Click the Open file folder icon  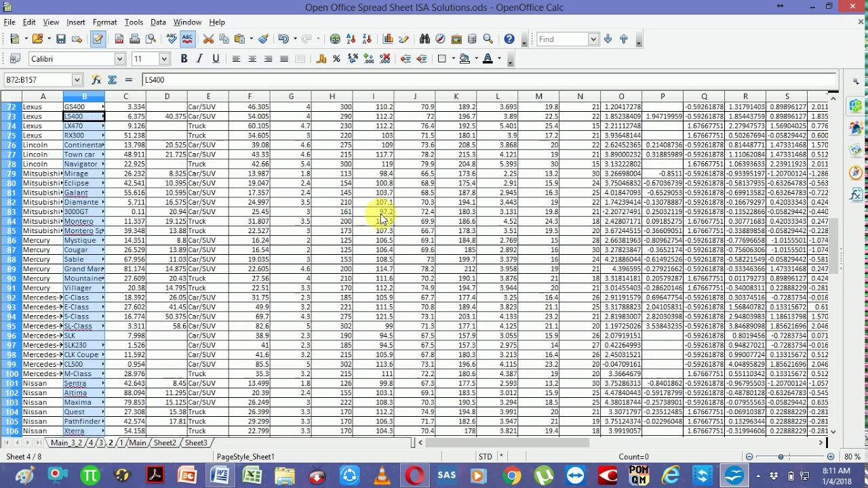click(x=37, y=39)
